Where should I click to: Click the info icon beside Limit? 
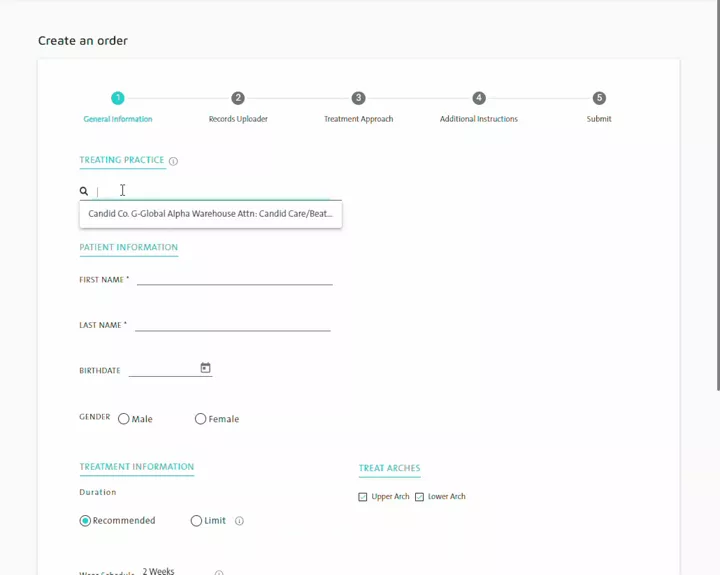(239, 521)
